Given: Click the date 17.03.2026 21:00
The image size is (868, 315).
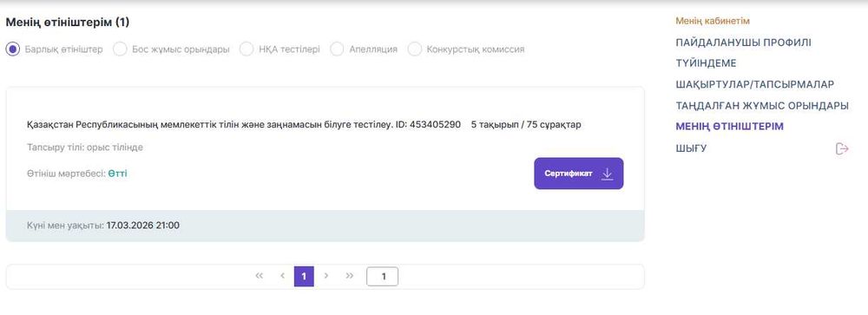Looking at the screenshot, I should tap(143, 226).
